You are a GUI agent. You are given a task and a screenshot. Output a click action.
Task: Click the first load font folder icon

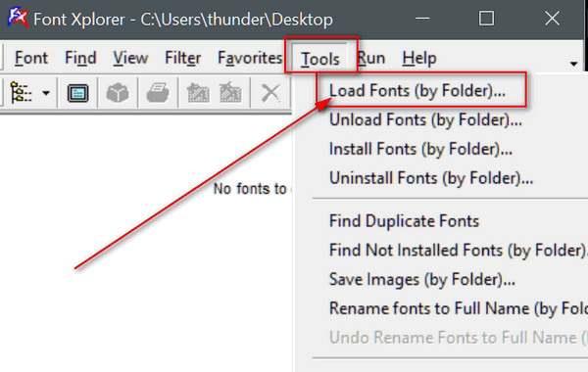198,93
